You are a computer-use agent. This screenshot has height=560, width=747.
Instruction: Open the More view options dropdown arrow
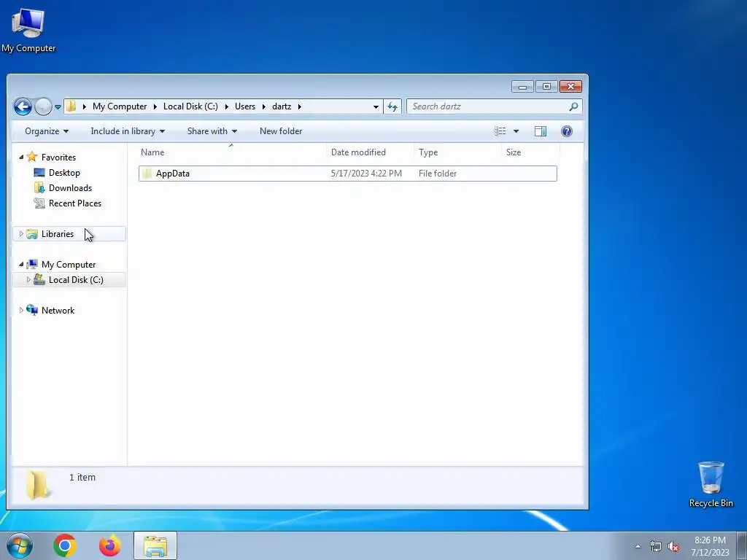(x=516, y=131)
